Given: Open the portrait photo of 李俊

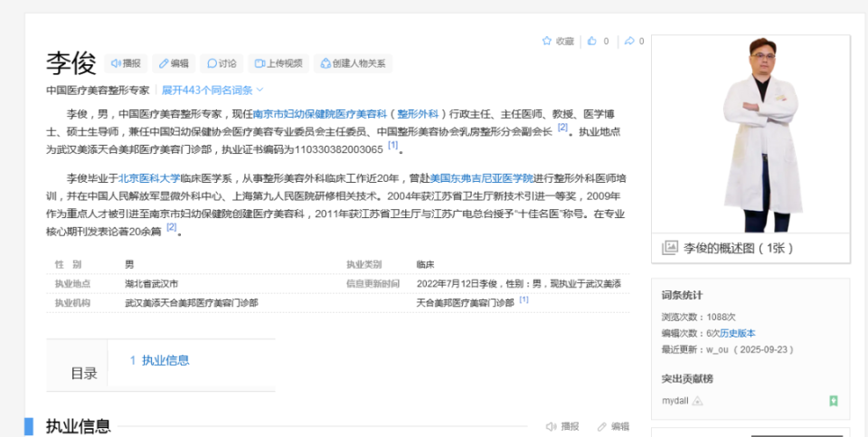Looking at the screenshot, I should 750,135.
